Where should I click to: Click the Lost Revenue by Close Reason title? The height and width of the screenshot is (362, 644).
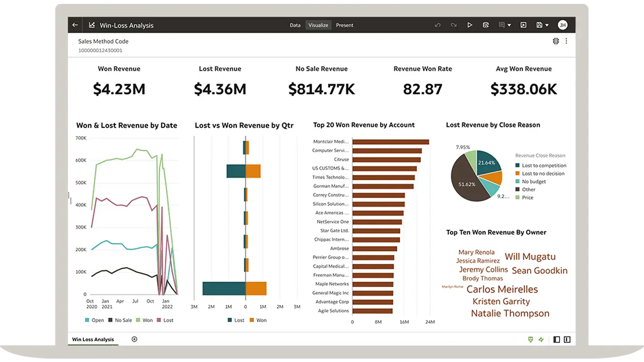point(493,125)
